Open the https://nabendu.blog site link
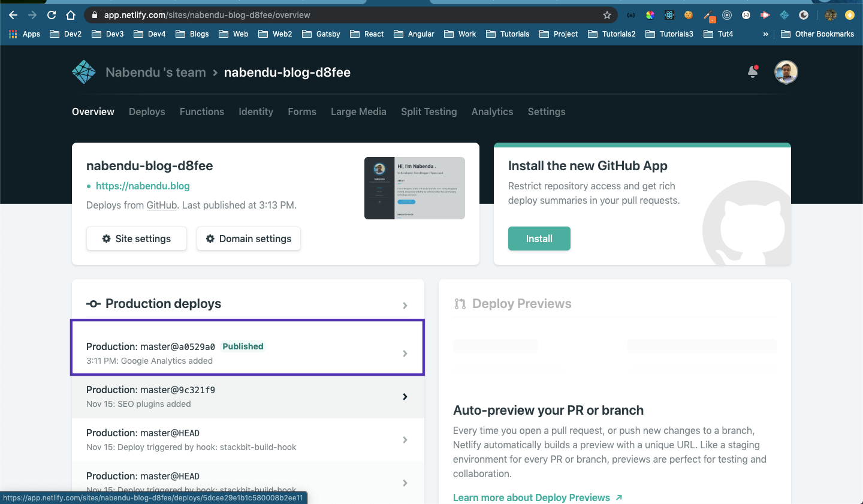Screen dimensions: 863x504 (x=143, y=186)
